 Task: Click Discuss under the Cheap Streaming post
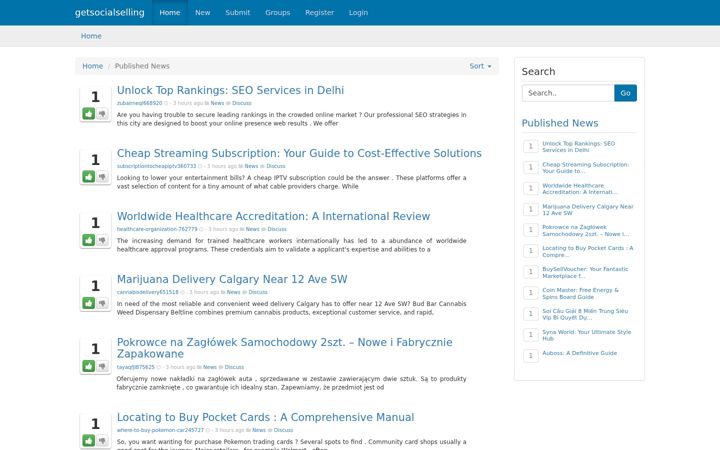(276, 166)
